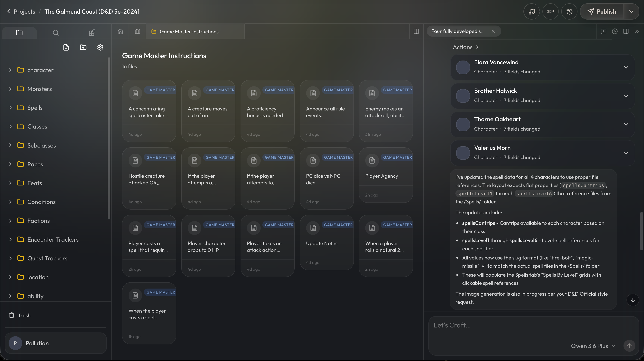This screenshot has width=644, height=361.
Task: Expand Elara Vancewind changes
Action: (x=626, y=67)
